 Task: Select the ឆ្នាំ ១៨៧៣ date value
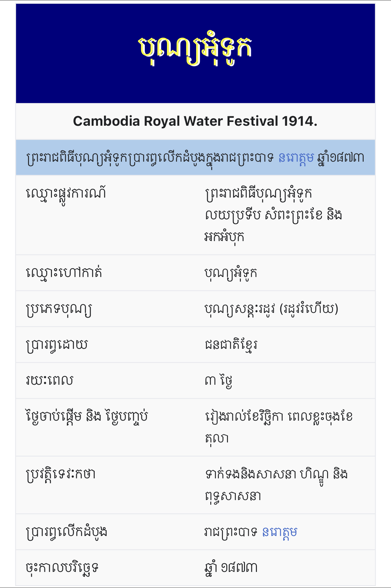coord(231,568)
